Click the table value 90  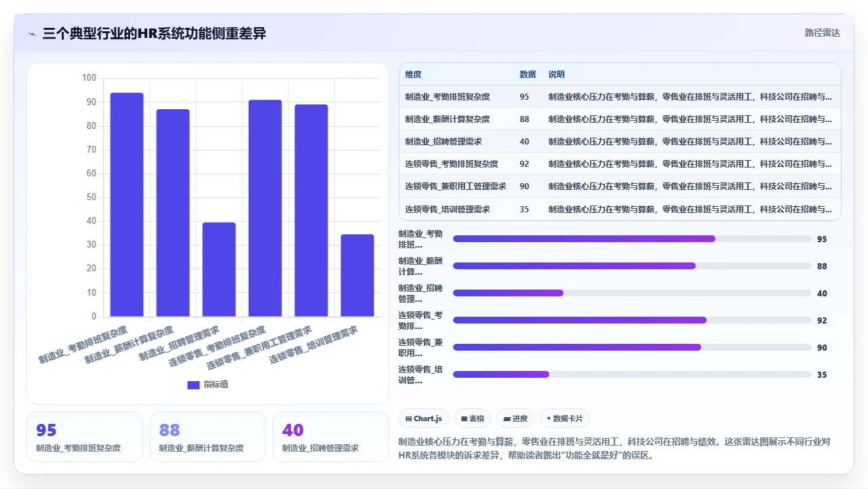click(524, 187)
